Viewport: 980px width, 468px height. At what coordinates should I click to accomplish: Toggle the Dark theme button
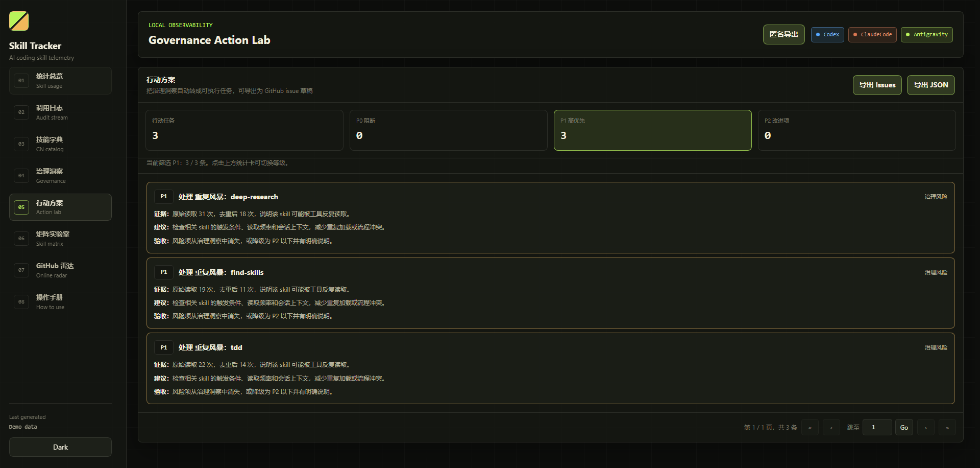(x=60, y=447)
